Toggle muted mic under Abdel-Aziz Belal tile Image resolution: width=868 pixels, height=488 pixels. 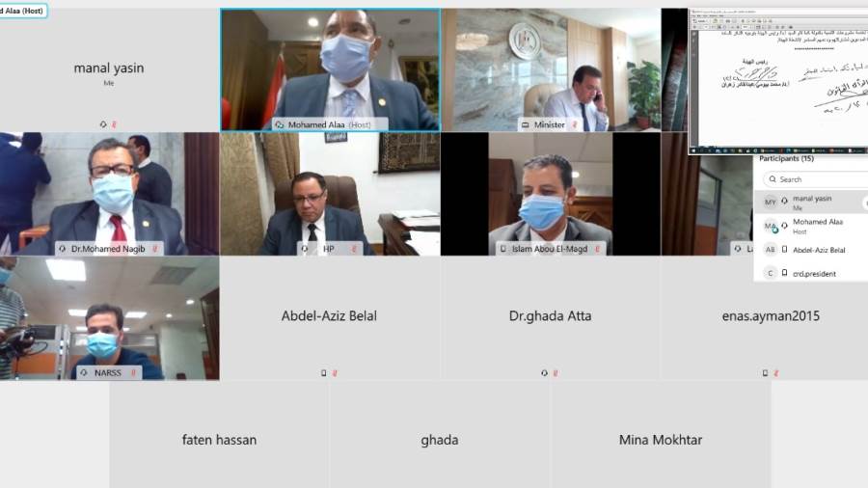coord(335,373)
